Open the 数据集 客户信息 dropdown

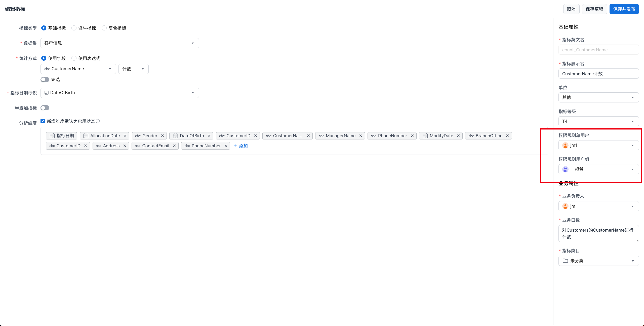point(119,43)
